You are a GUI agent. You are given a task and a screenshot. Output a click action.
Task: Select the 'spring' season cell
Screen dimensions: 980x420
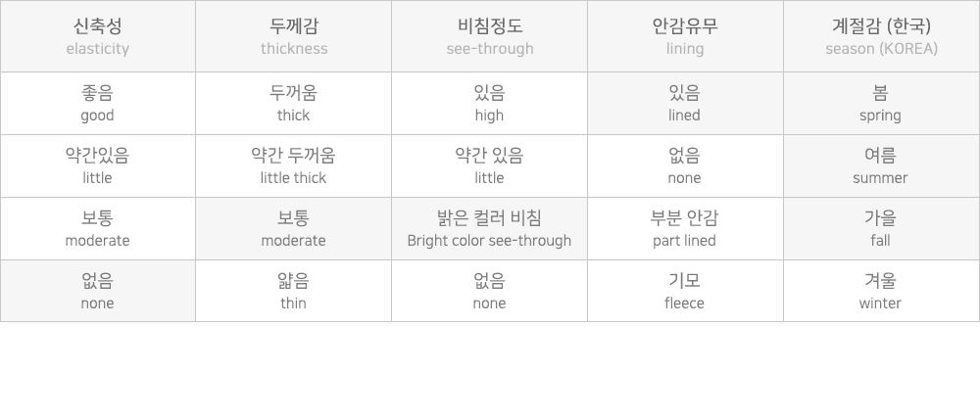tap(881, 104)
